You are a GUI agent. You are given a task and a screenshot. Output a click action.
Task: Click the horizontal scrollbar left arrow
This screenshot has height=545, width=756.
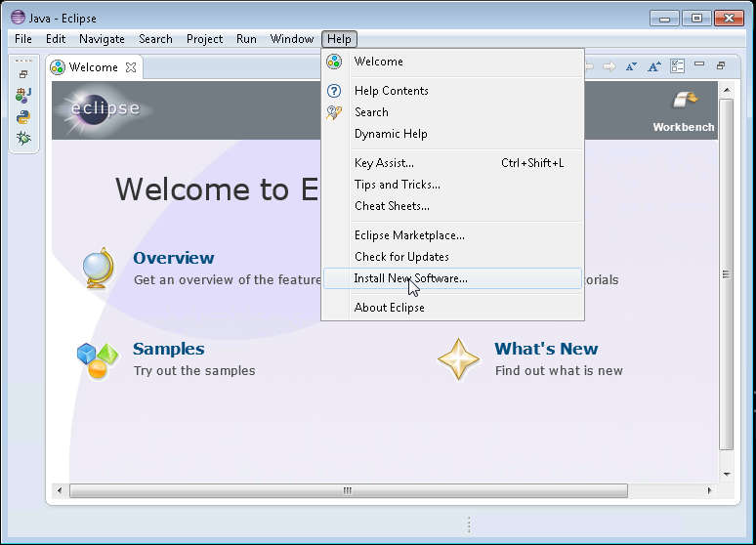[x=60, y=490]
